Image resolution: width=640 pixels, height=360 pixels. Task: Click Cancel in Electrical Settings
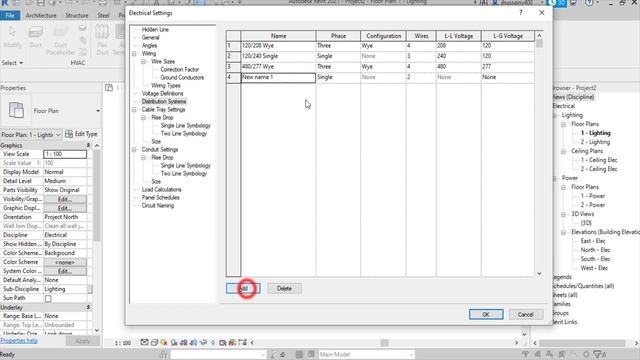tap(526, 314)
